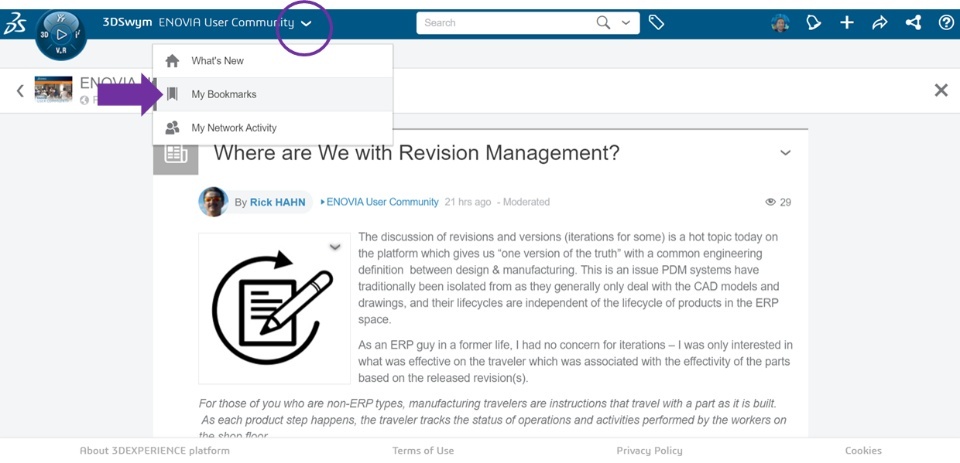Select My Network Activity menu entry
Viewport: 960px width, 463px height.
[272, 128]
